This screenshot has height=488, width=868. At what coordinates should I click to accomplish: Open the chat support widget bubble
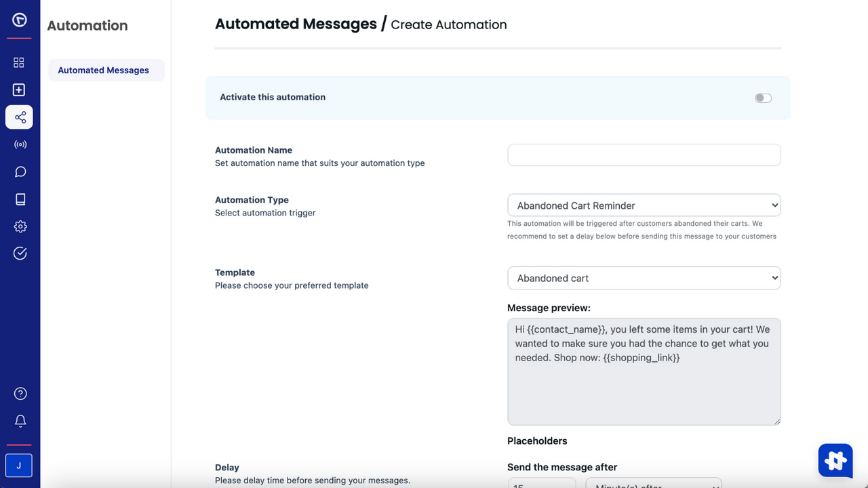(835, 460)
